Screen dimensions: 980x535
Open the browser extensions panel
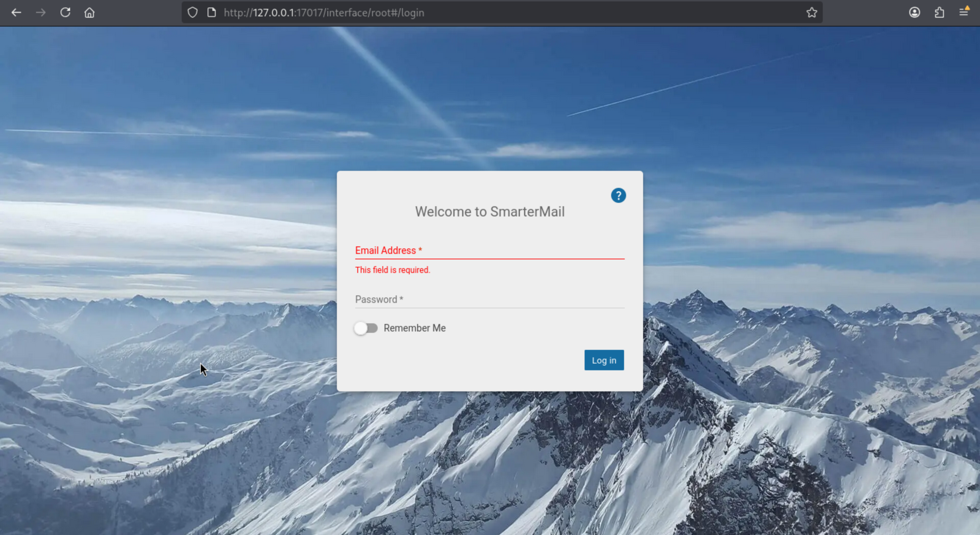click(939, 13)
